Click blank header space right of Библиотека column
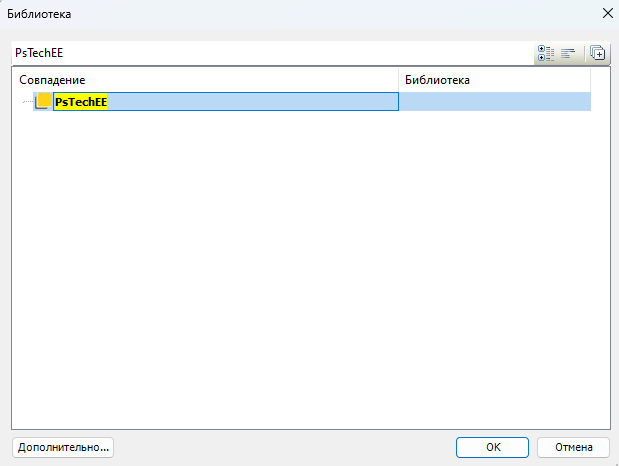619x466 pixels. (600, 79)
